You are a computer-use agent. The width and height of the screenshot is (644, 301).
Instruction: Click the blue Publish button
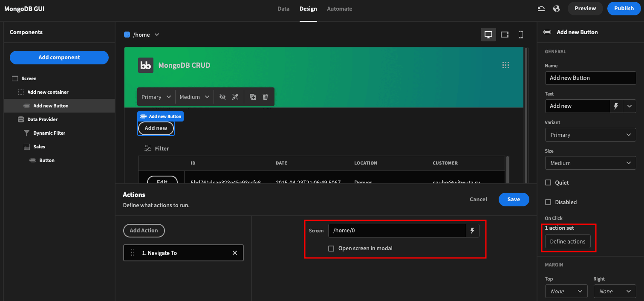(624, 9)
